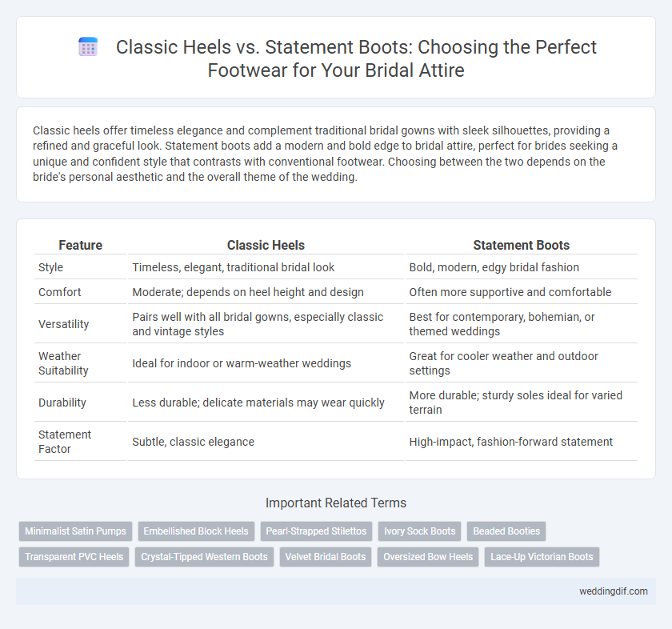
Task: Open the Pearl-Strapped Stilettos tag
Action: pos(316,531)
